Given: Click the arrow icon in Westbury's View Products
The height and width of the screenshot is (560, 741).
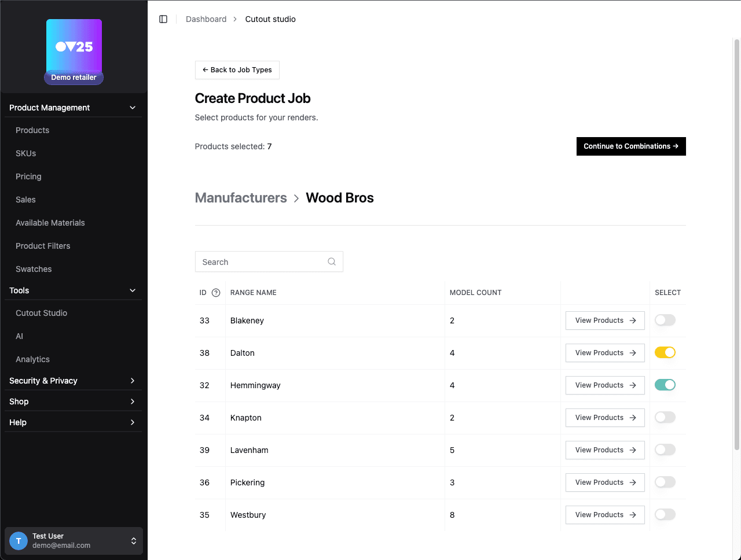Looking at the screenshot, I should click(x=633, y=515).
